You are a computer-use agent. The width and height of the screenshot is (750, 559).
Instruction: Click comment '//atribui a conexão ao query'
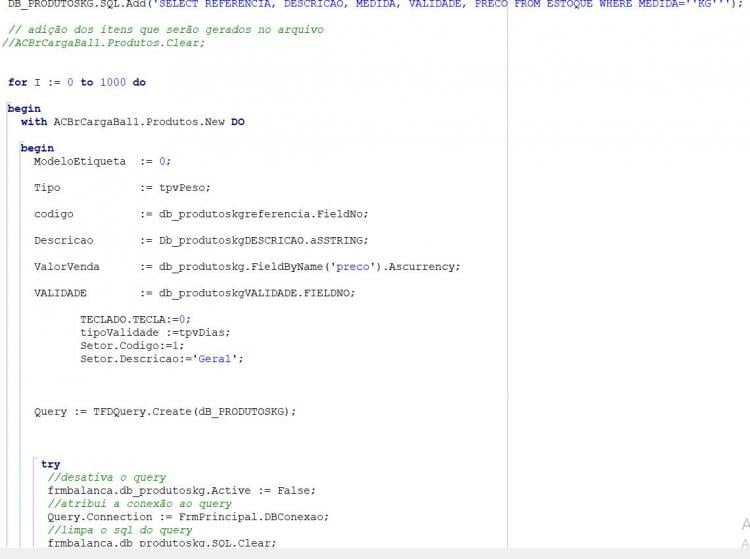click(x=139, y=504)
